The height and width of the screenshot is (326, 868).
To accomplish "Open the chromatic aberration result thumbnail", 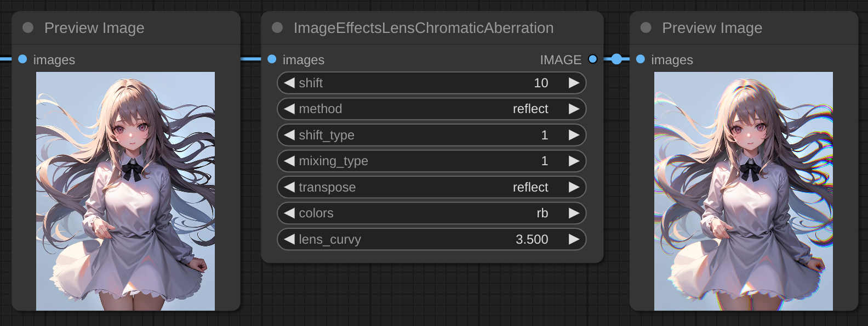I will pos(743,191).
